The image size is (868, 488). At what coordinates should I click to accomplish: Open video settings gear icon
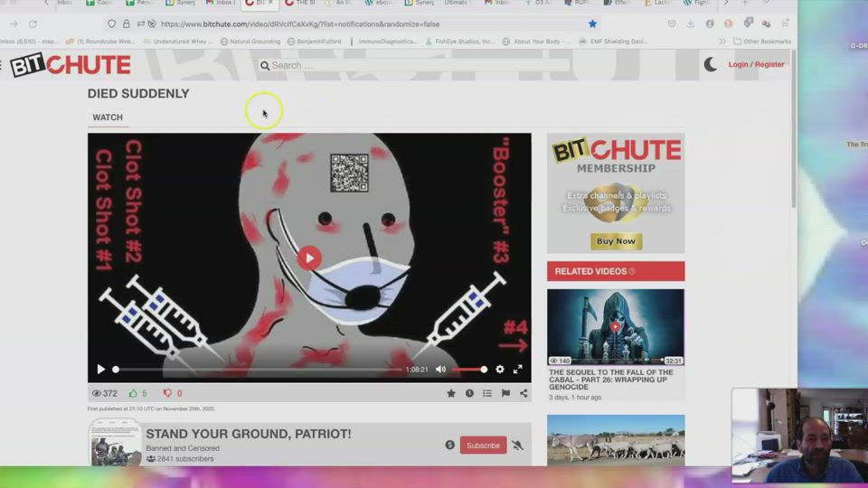(500, 369)
